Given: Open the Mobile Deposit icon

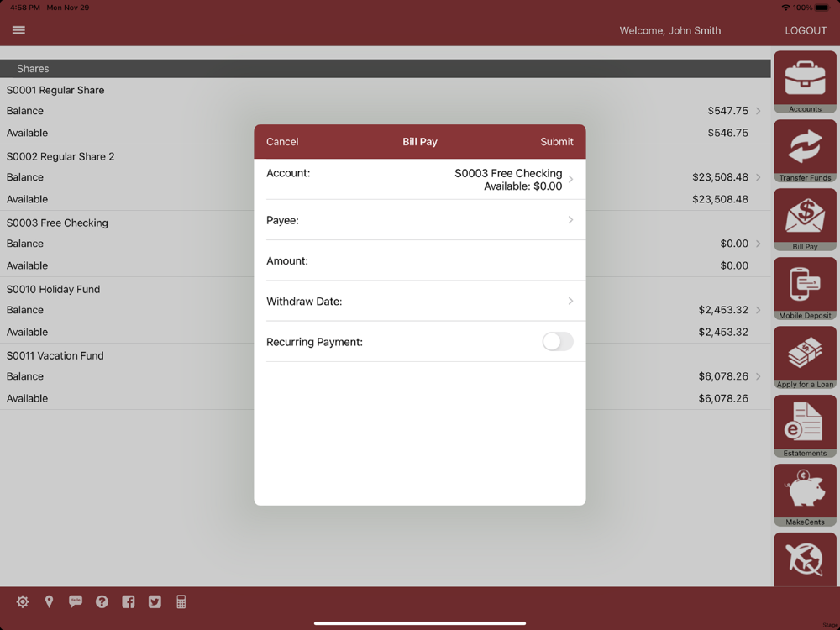Looking at the screenshot, I should tap(805, 288).
